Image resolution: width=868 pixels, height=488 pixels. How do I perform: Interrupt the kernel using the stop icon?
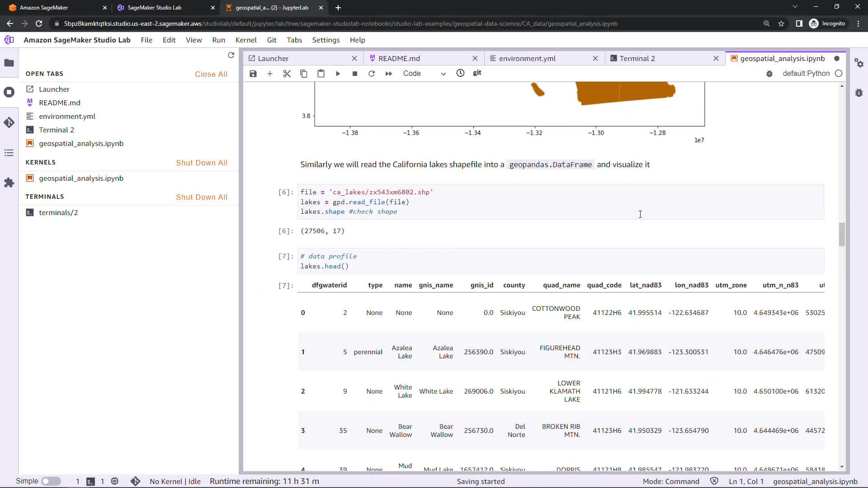[x=355, y=74]
